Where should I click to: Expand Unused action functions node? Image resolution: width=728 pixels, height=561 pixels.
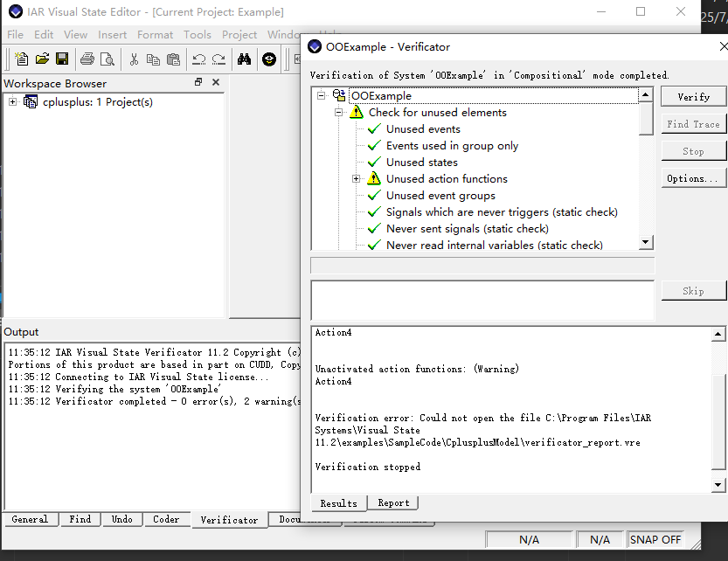356,179
